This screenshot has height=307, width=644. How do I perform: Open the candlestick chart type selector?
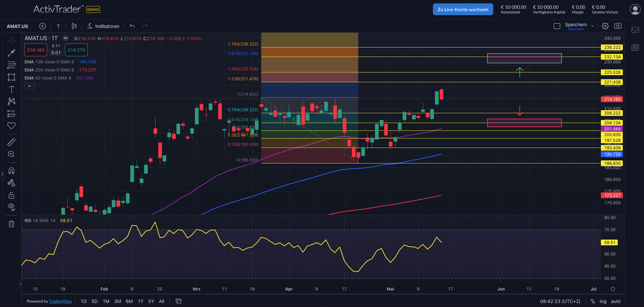[74, 26]
